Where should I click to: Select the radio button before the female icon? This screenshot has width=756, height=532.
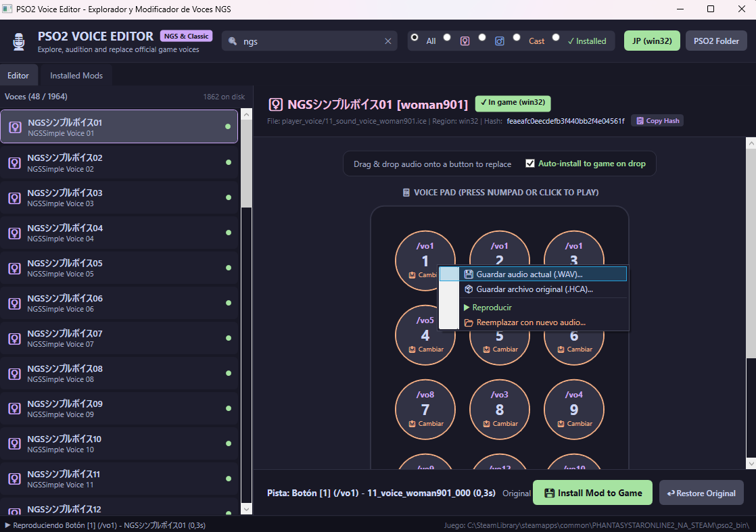click(447, 37)
